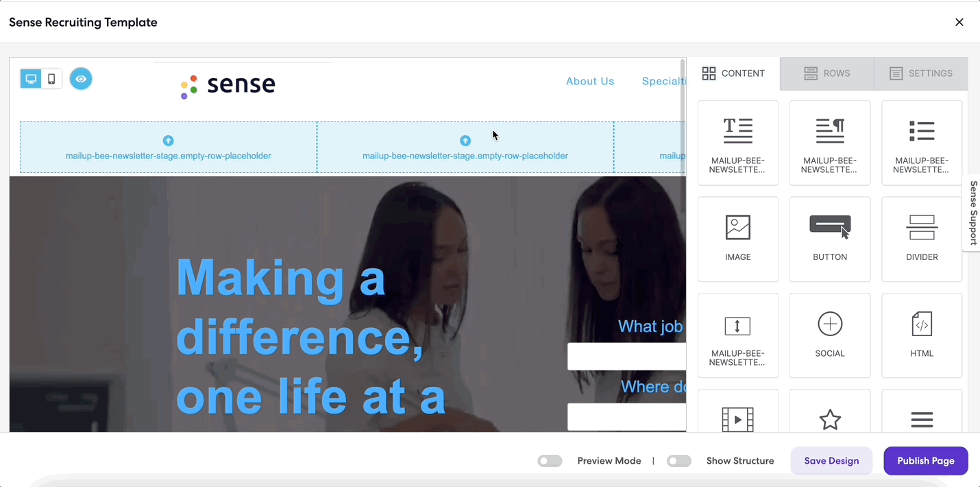Image resolution: width=980 pixels, height=487 pixels.
Task: Select the Social content block
Action: click(830, 335)
